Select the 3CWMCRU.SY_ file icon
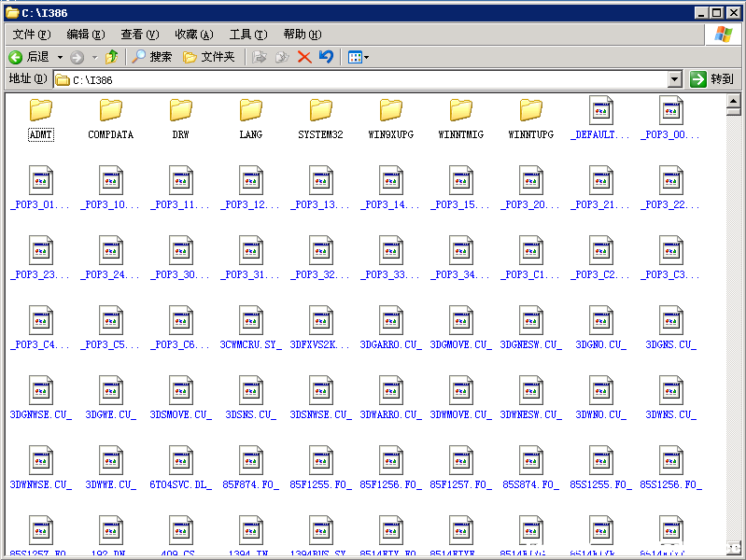The image size is (746, 560). pyautogui.click(x=251, y=320)
